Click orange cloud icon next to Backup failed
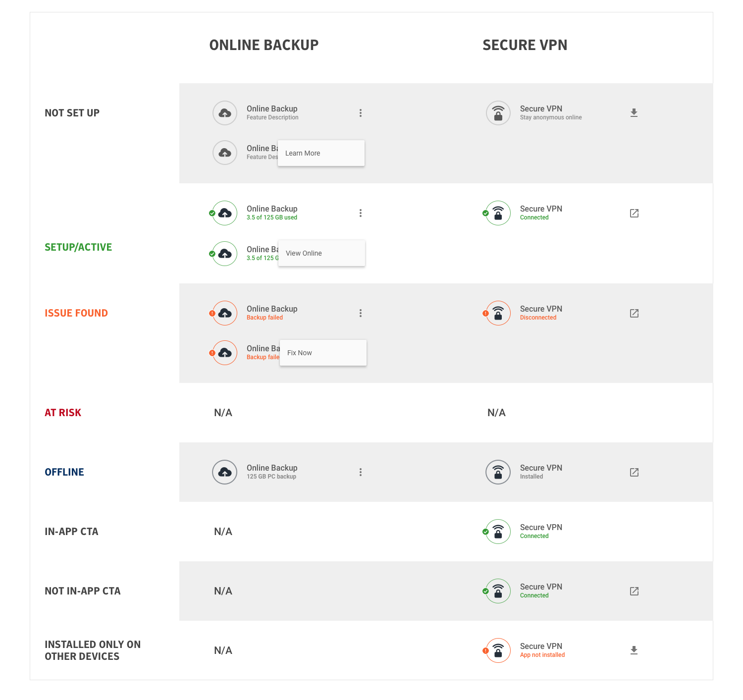743x700 pixels. pyautogui.click(x=225, y=313)
